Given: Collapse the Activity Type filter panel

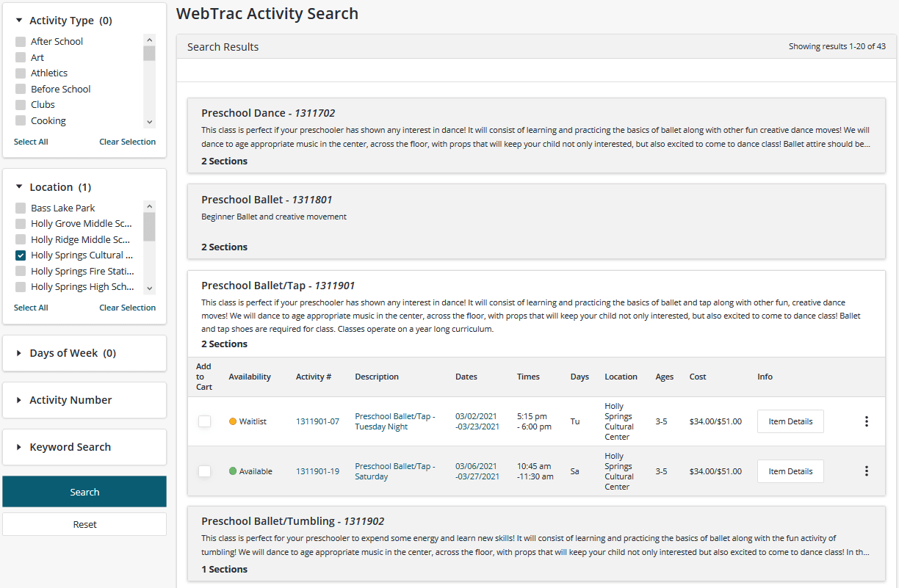Looking at the screenshot, I should click(x=62, y=21).
